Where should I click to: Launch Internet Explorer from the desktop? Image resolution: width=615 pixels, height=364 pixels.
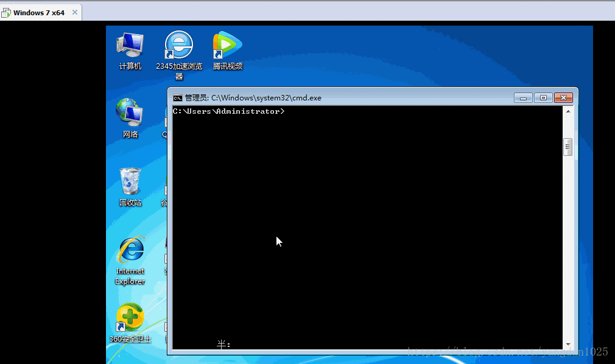[130, 261]
